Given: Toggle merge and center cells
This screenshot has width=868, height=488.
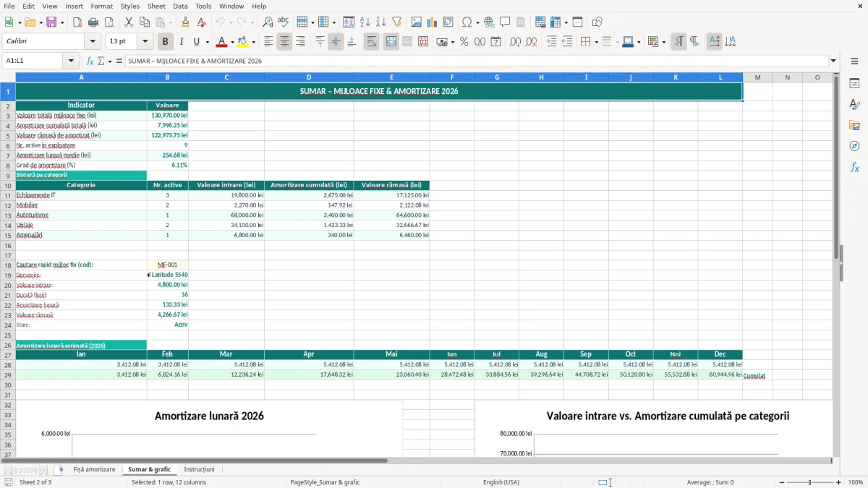Looking at the screenshot, I should (391, 42).
